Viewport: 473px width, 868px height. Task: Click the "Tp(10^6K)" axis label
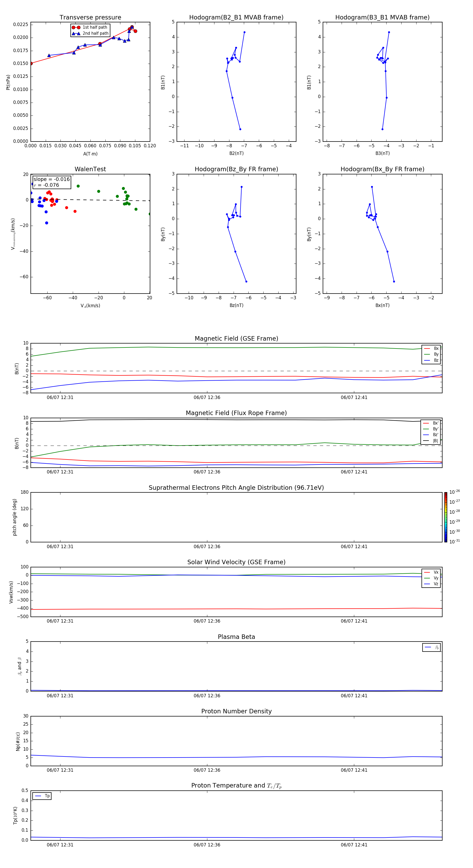(x=15, y=815)
